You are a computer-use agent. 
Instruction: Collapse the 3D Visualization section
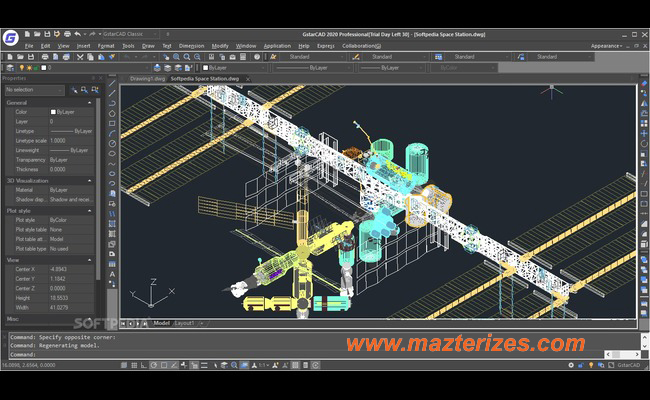click(x=90, y=181)
